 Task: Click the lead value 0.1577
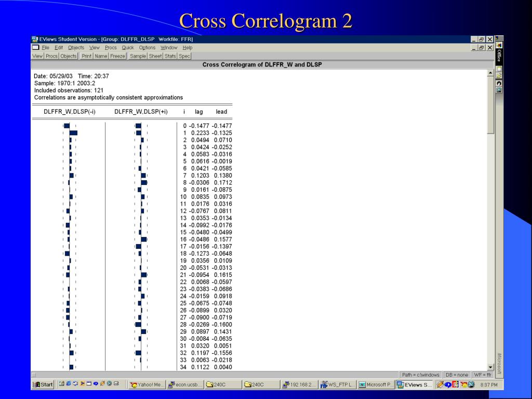pos(223,239)
